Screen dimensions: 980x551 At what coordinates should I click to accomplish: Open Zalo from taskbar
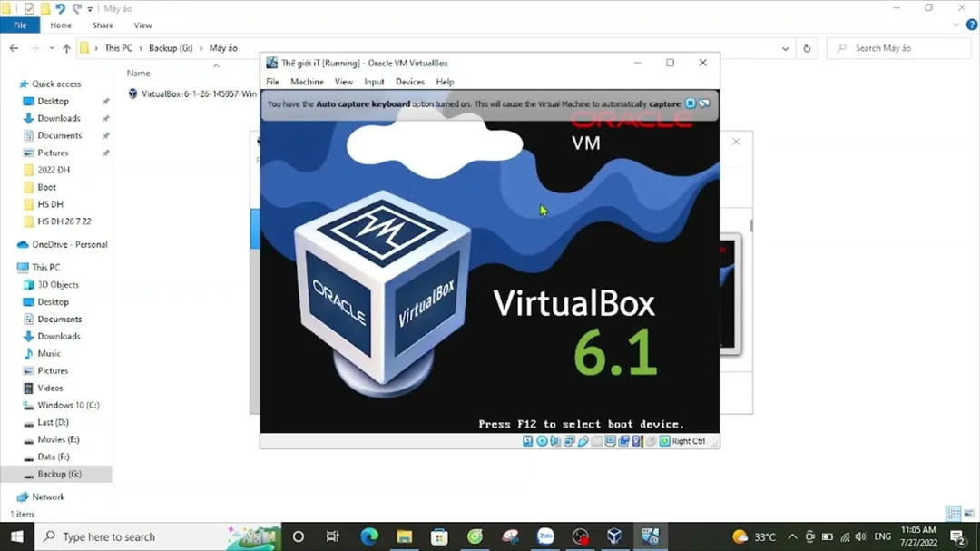545,536
